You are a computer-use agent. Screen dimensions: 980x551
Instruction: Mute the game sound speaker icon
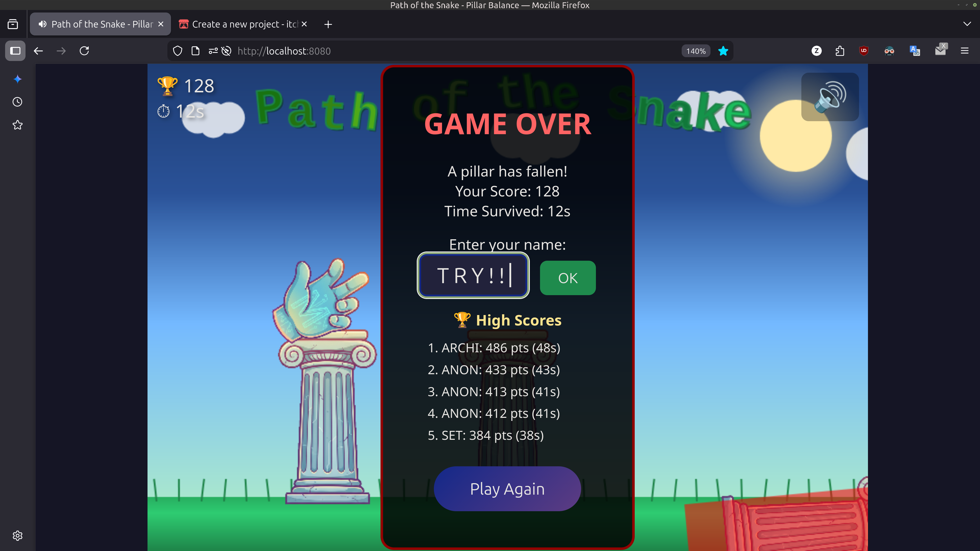tap(830, 97)
